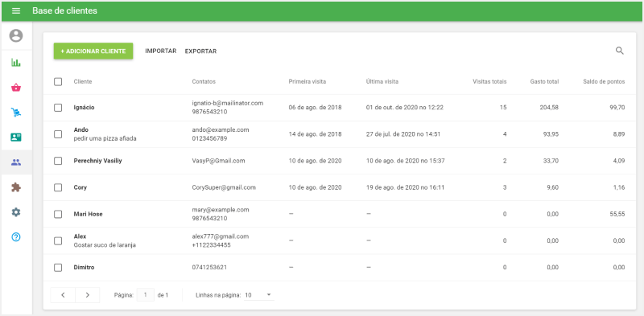Screen dimensions: 644x316
Task: Sort by Primeira visita column header
Action: click(308, 82)
